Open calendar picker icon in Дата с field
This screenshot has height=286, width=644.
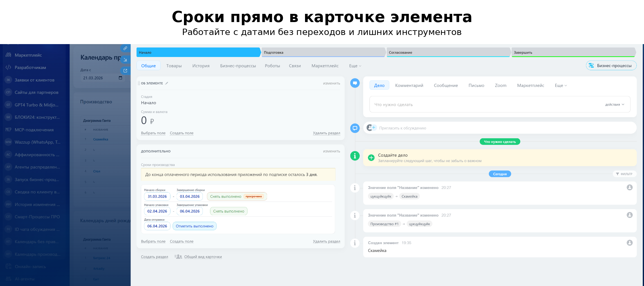point(120,78)
